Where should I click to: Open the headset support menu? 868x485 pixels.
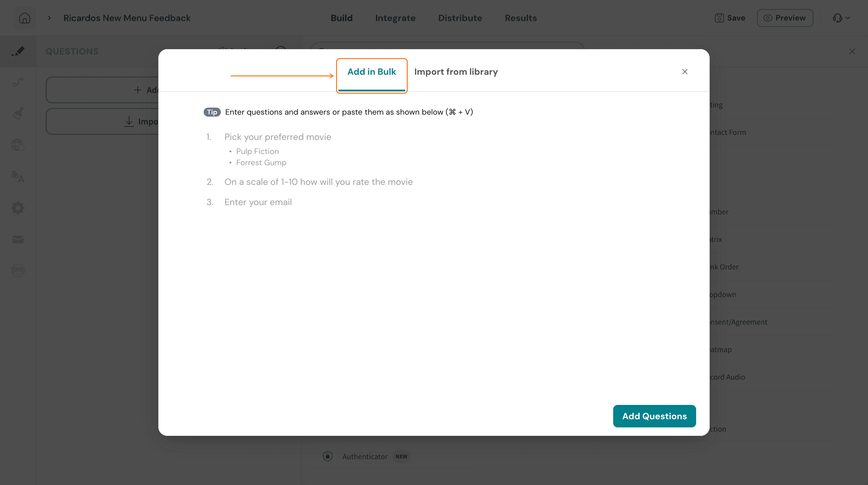(841, 18)
